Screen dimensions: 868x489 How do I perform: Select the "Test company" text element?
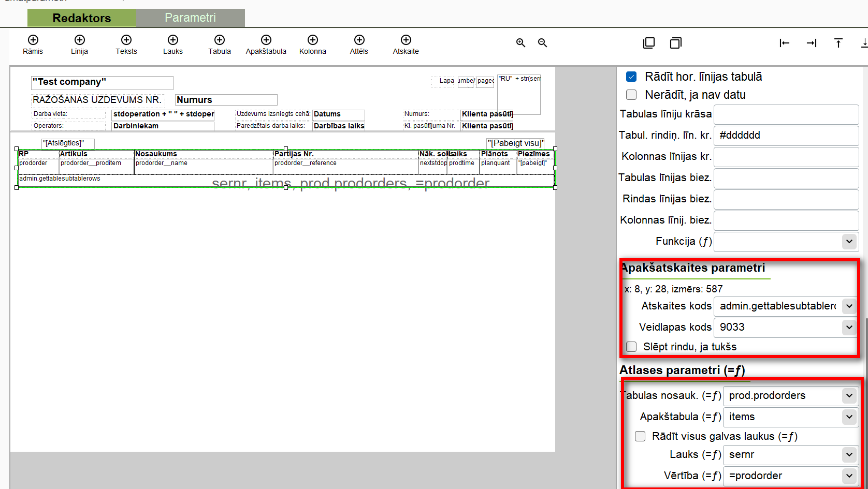102,82
